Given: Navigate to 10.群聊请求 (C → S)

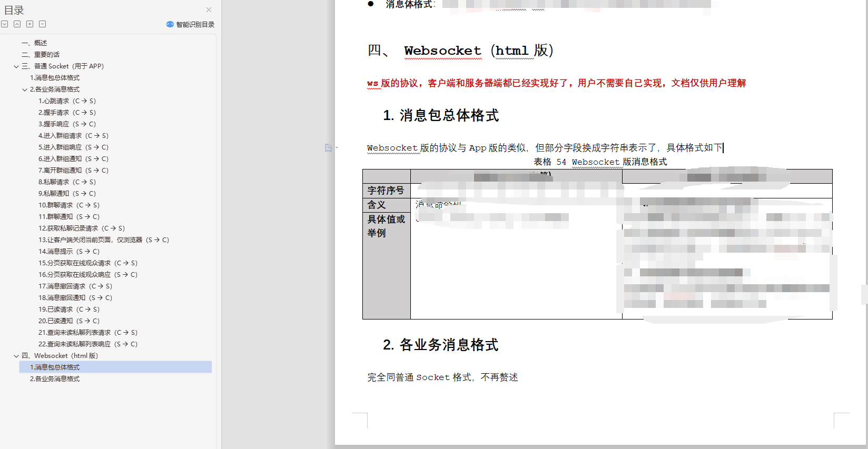Looking at the screenshot, I should pos(68,205).
